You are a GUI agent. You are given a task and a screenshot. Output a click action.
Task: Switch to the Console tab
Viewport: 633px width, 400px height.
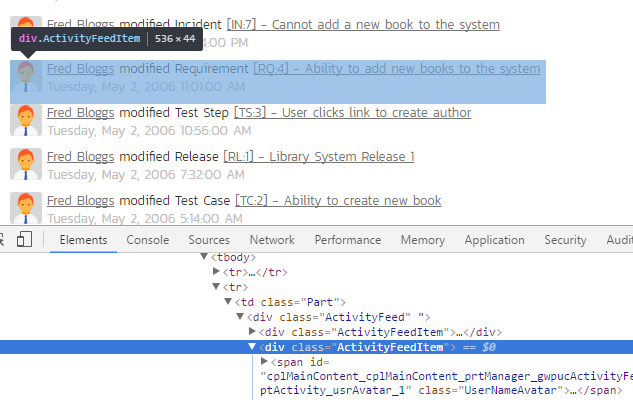pos(147,240)
